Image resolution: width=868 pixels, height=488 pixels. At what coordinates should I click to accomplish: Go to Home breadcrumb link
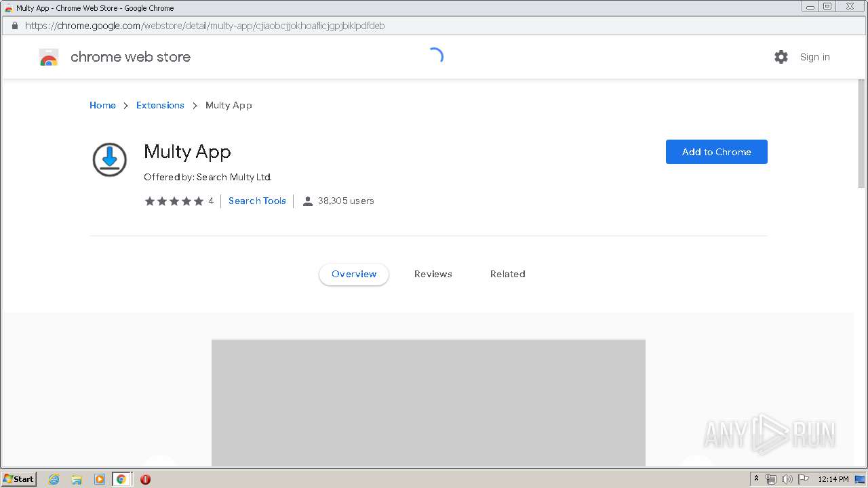[x=102, y=105]
